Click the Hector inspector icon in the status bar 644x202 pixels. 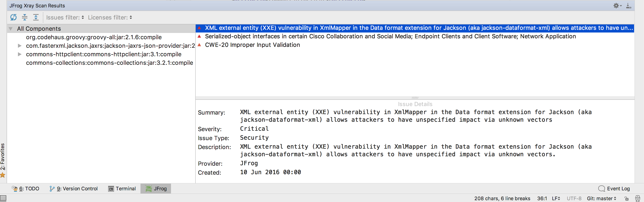click(637, 198)
